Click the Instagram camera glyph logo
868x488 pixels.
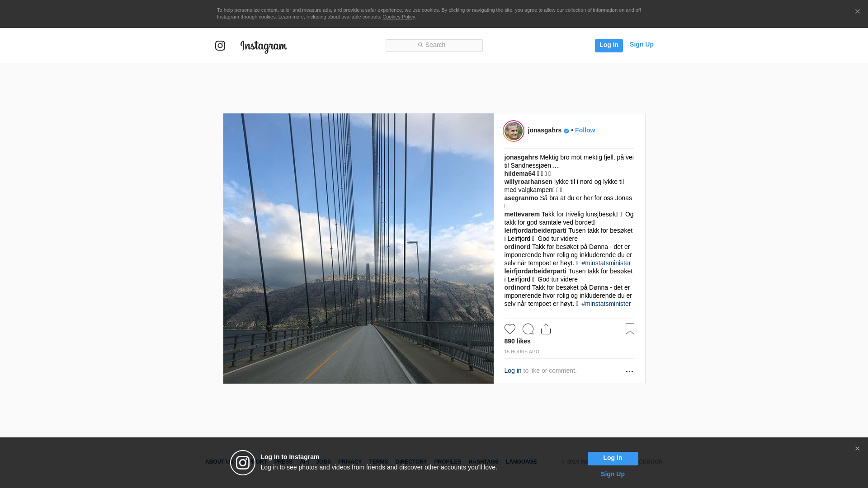click(220, 46)
